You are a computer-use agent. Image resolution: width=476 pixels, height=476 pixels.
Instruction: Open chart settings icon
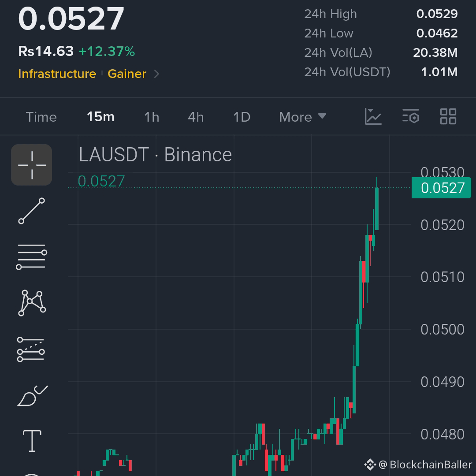[x=411, y=116]
